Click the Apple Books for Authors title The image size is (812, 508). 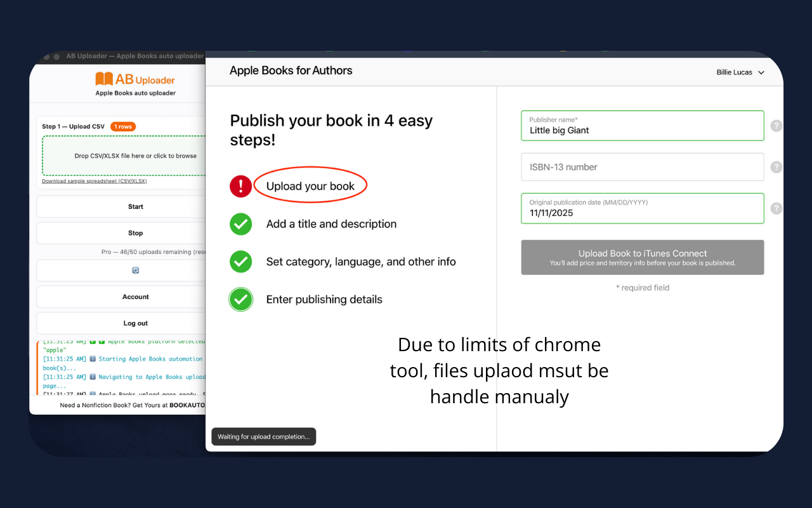click(x=291, y=70)
